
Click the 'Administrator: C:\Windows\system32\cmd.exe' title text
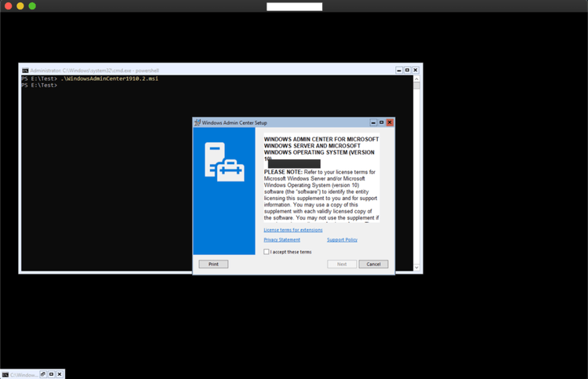click(x=81, y=71)
